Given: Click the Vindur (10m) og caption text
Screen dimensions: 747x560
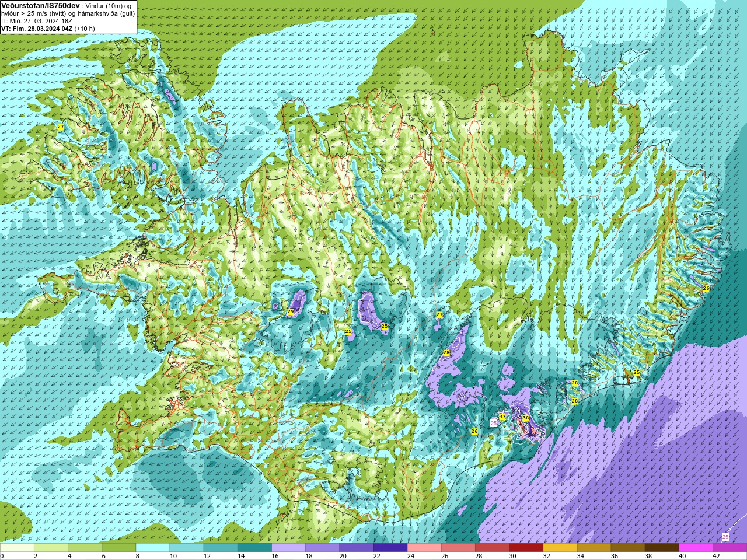Looking at the screenshot, I should pyautogui.click(x=108, y=6).
